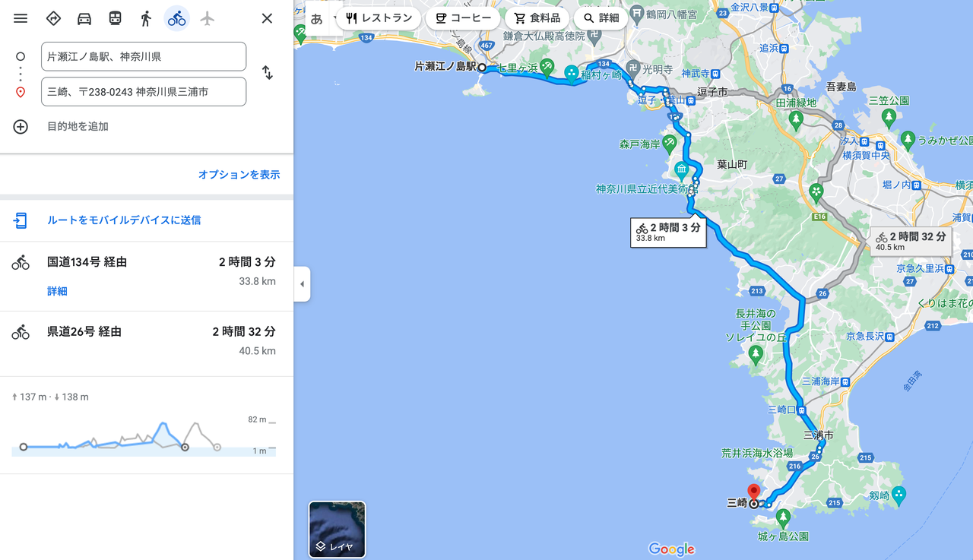This screenshot has width=973, height=560.
Task: Open 詳細 for the 国道134号 route
Action: click(x=57, y=291)
